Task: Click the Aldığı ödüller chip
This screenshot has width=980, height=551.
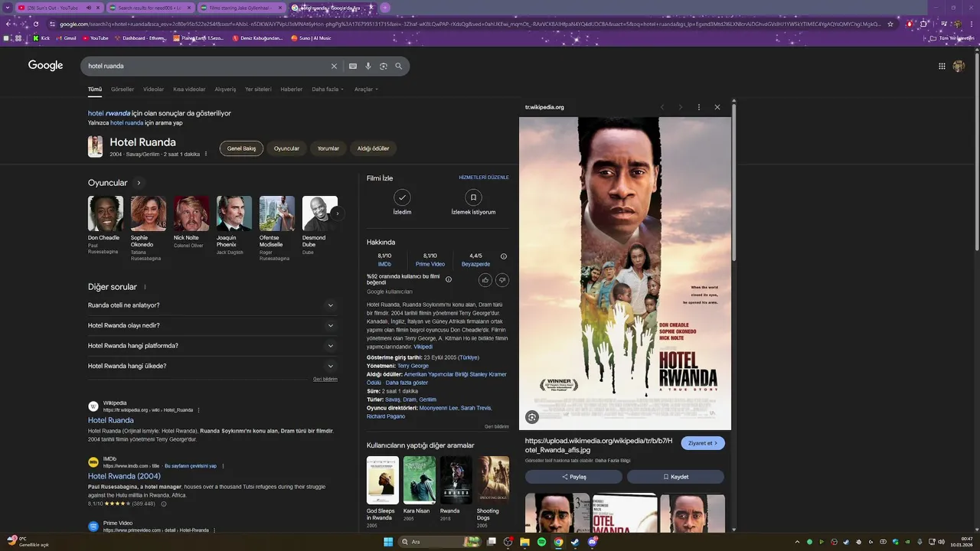Action: click(x=374, y=148)
